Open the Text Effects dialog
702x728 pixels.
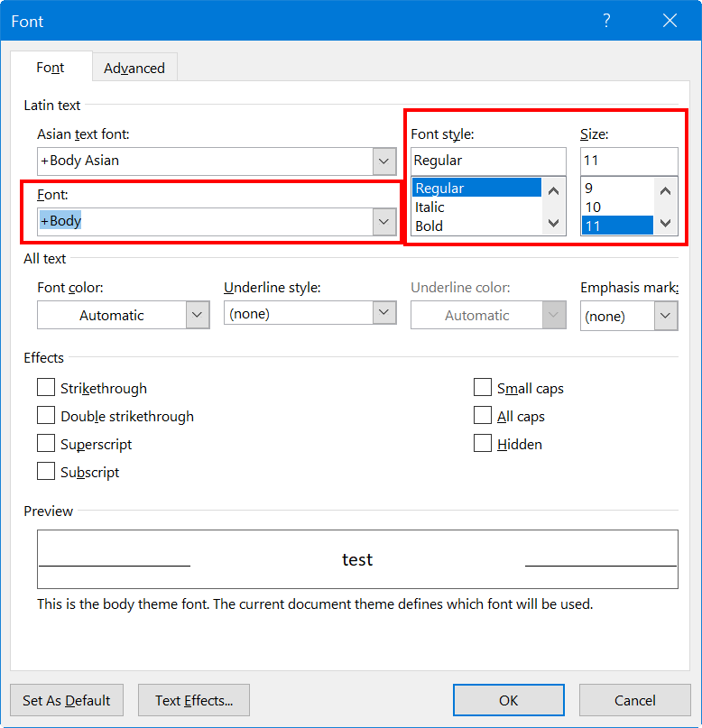193,700
